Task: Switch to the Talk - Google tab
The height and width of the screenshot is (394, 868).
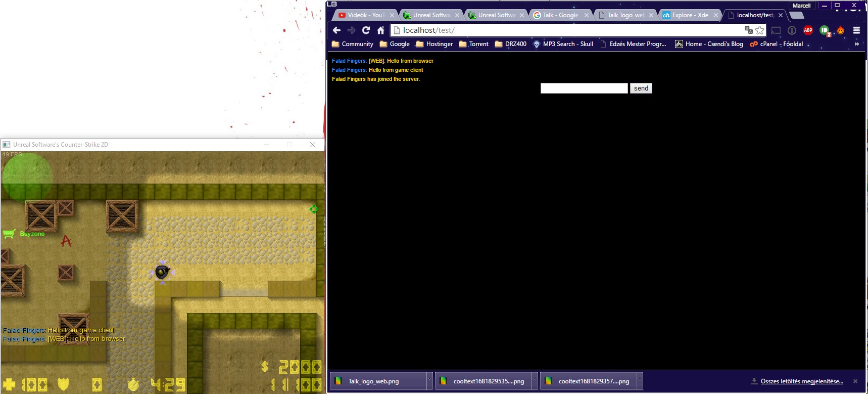Action: tap(556, 15)
